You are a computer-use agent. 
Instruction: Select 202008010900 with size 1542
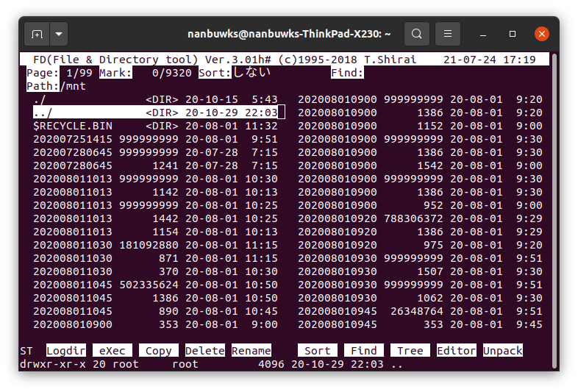(420, 165)
